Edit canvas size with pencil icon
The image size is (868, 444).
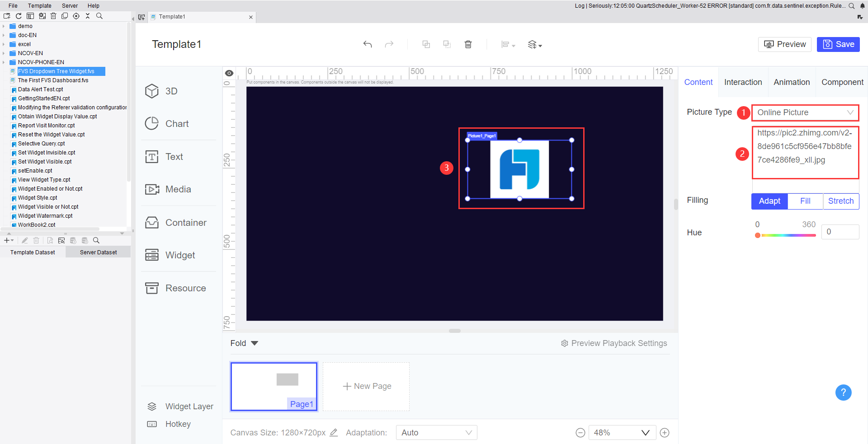(334, 433)
